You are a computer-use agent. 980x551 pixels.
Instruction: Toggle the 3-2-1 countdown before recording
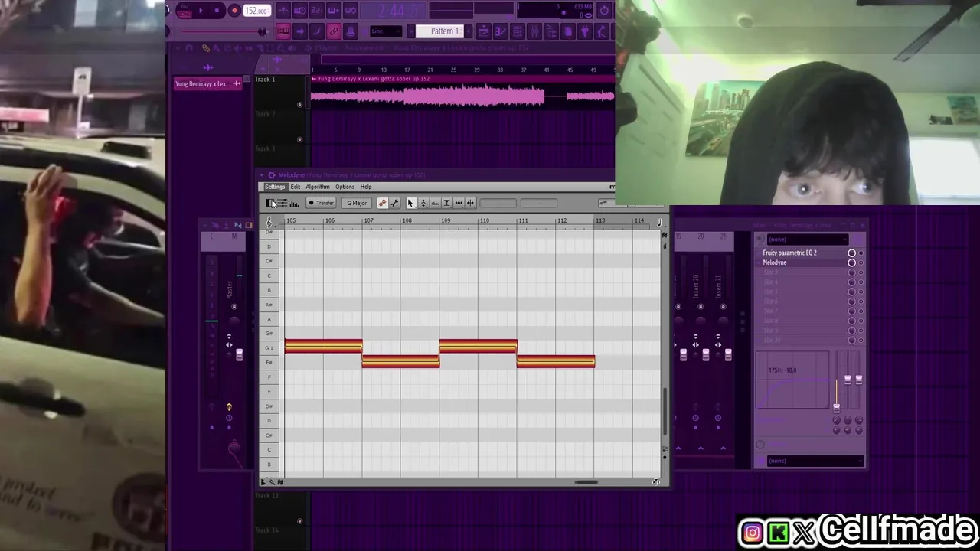click(x=316, y=11)
